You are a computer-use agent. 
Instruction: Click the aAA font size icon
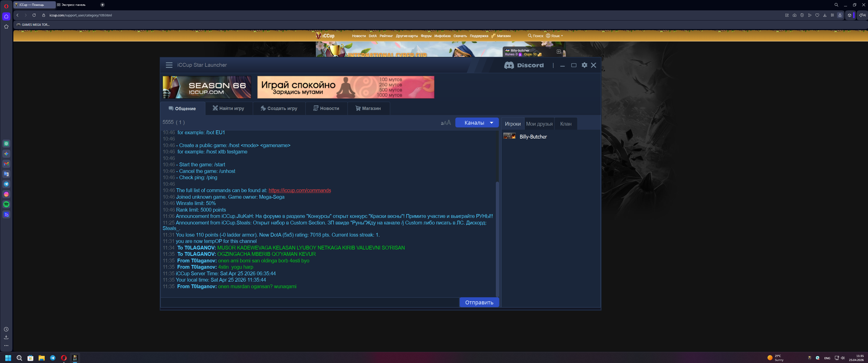(x=445, y=123)
